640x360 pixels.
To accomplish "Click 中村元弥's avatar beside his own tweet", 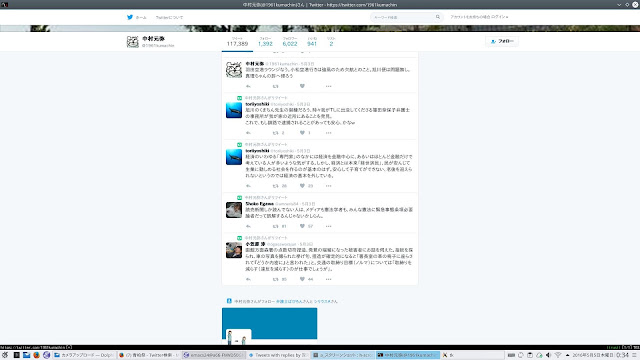I will [234, 70].
